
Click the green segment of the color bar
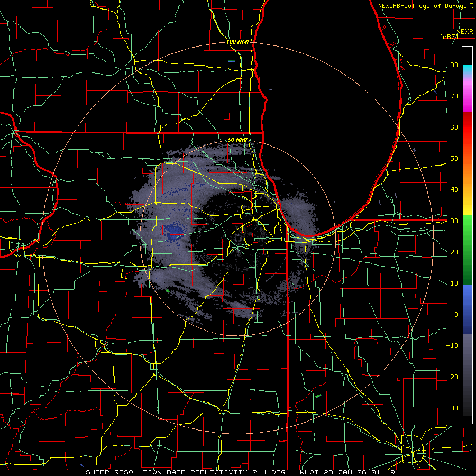pos(467,250)
